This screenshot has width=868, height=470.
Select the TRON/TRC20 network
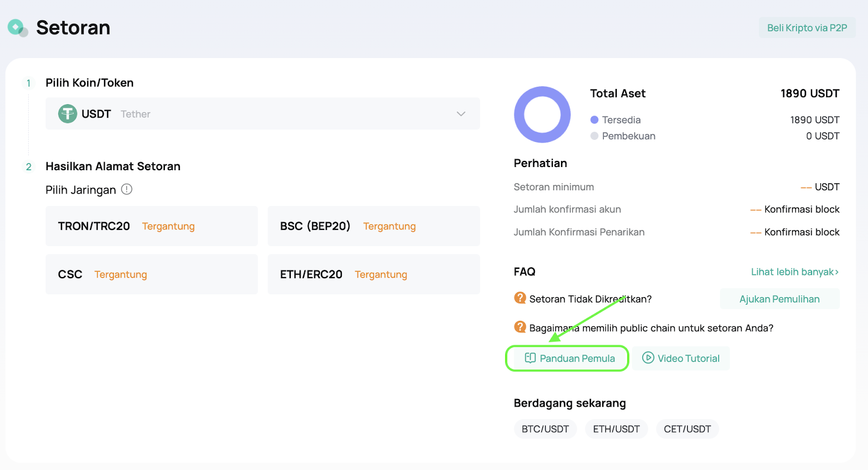click(x=152, y=226)
